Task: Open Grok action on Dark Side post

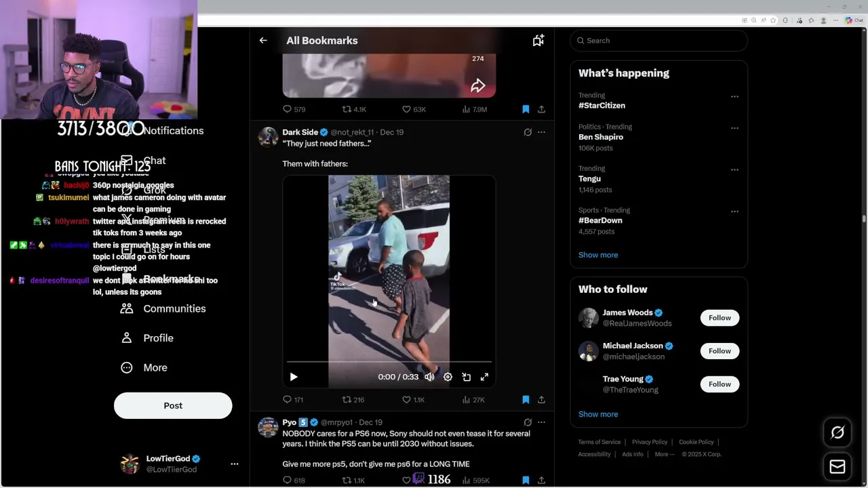Action: pos(528,132)
